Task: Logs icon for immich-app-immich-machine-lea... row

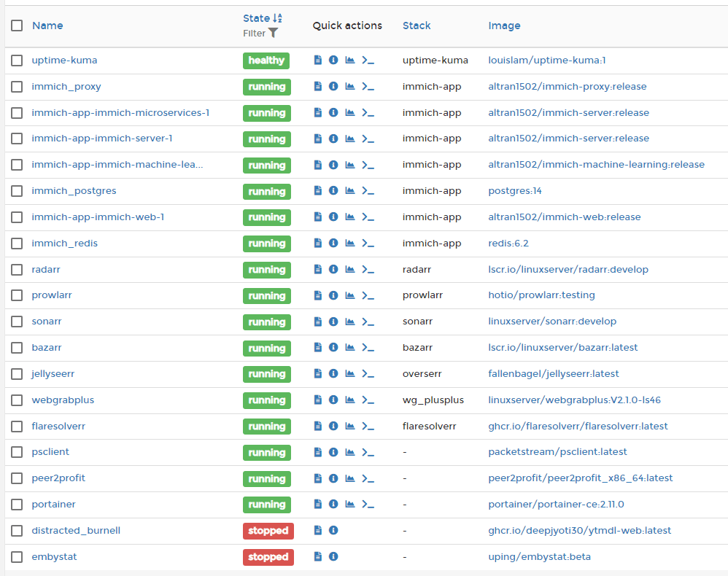Action: click(x=318, y=164)
